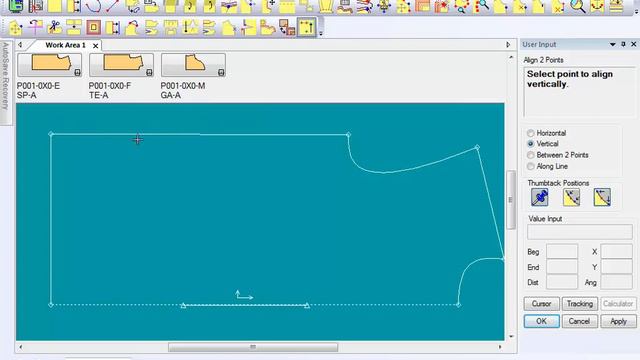Select the Vertical alignment option

coord(542,144)
